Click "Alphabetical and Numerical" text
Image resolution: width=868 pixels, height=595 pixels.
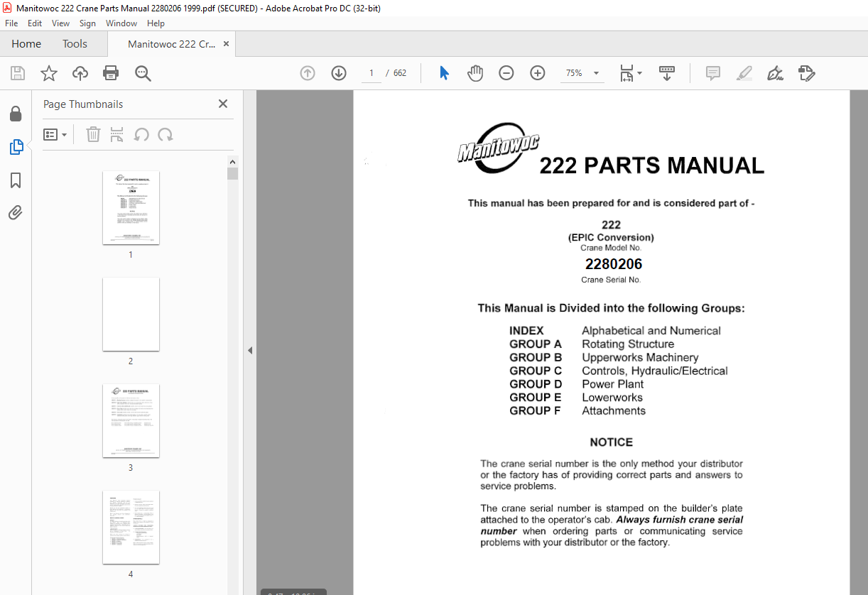coord(651,331)
